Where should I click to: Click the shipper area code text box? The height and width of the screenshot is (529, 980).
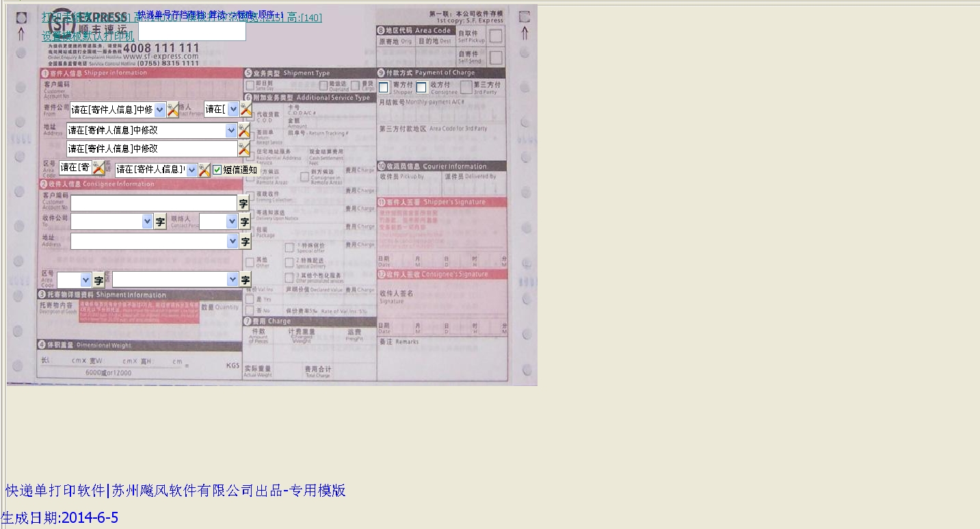pos(75,168)
